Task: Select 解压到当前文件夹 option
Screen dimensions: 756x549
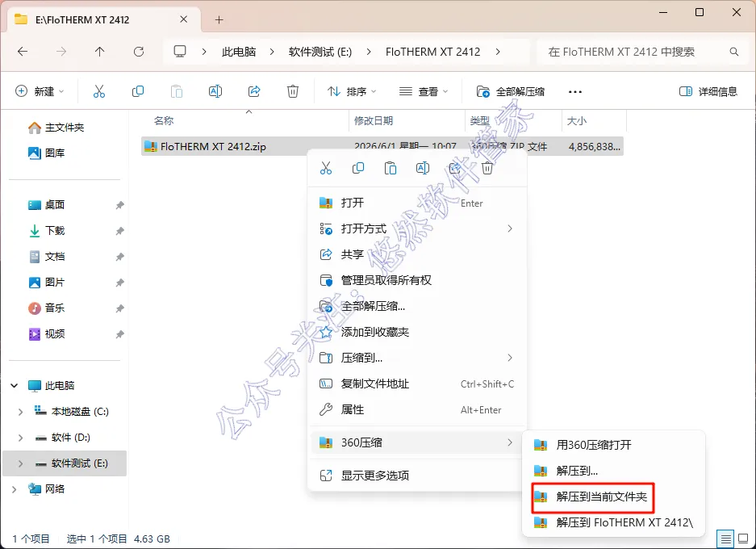Action: [x=613, y=497]
